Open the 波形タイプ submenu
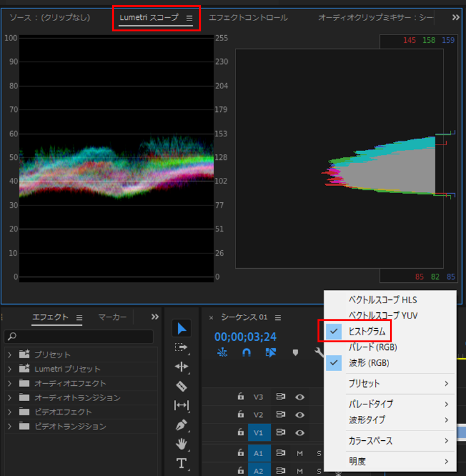Image resolution: width=466 pixels, height=476 pixels. [390, 420]
